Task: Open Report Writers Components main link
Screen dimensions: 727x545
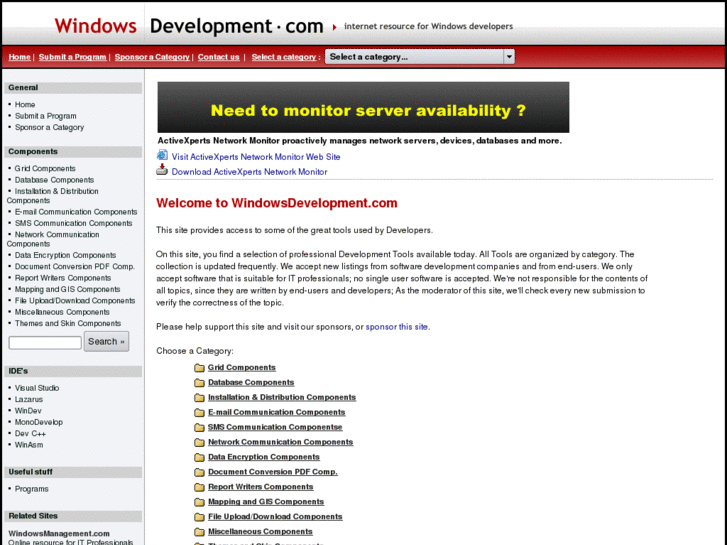Action: pyautogui.click(x=261, y=487)
